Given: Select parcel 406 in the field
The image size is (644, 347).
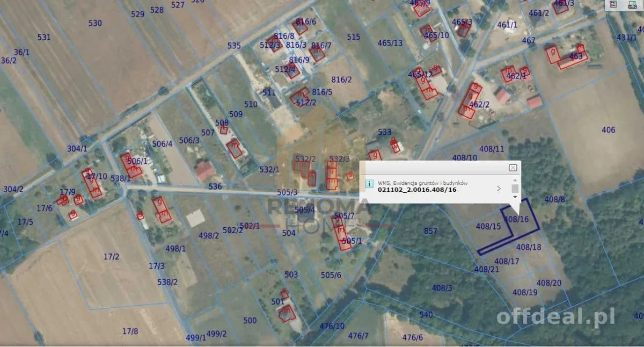Looking at the screenshot, I should click(x=609, y=130).
